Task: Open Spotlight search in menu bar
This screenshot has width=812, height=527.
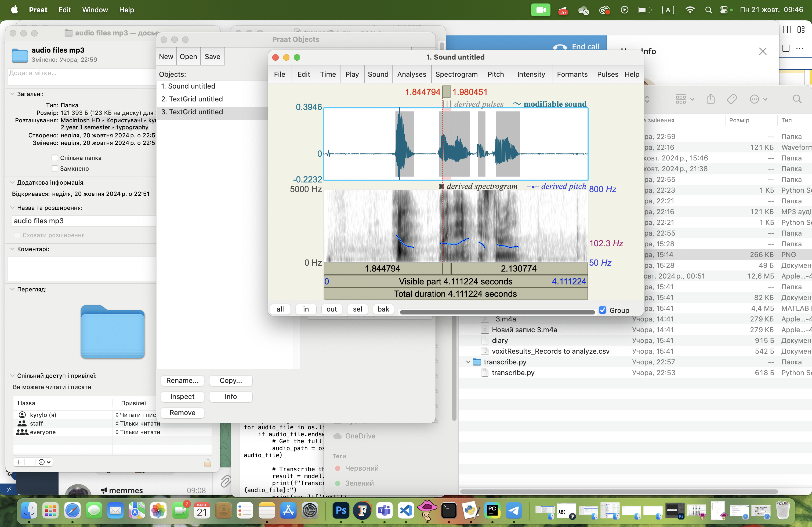Action: point(708,10)
